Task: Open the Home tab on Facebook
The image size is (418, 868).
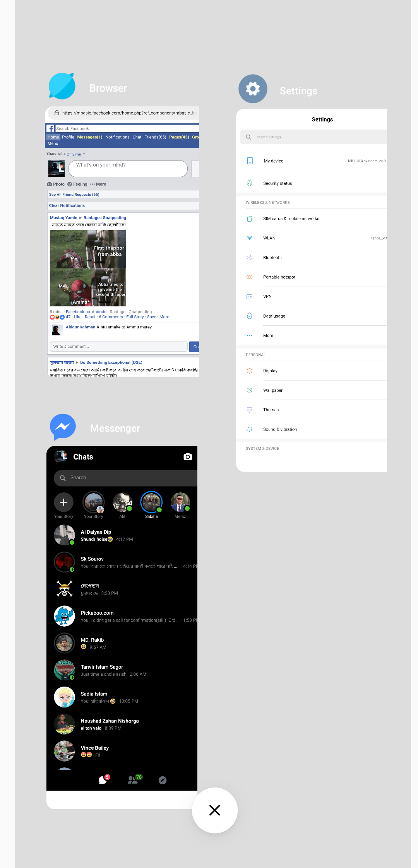Action: [53, 137]
